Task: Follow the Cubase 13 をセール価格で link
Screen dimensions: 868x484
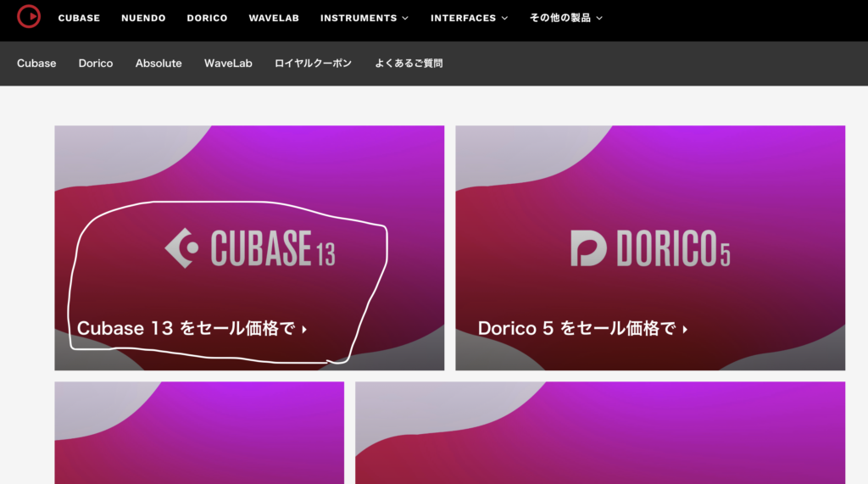Action: tap(192, 329)
